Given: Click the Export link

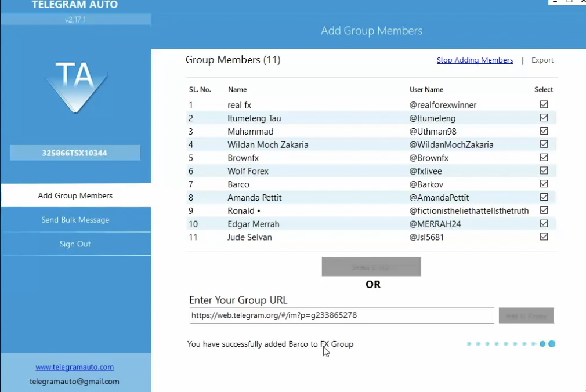Looking at the screenshot, I should tap(542, 60).
